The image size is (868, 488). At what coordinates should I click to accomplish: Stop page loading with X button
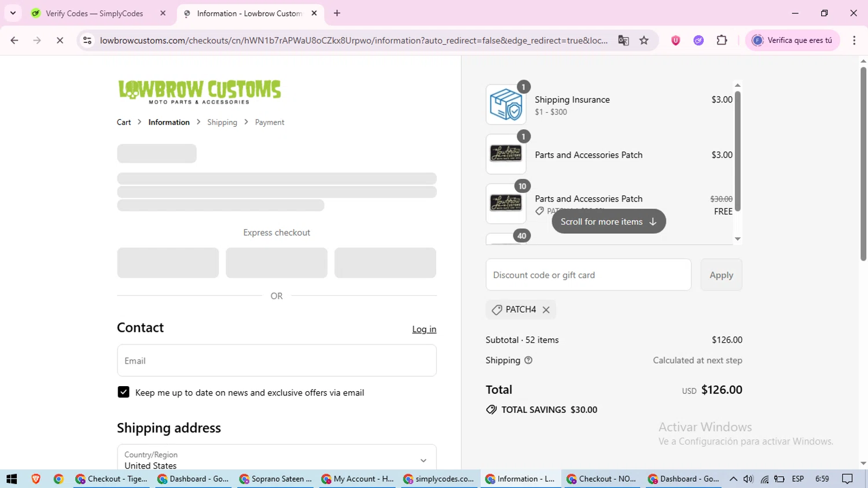point(60,41)
